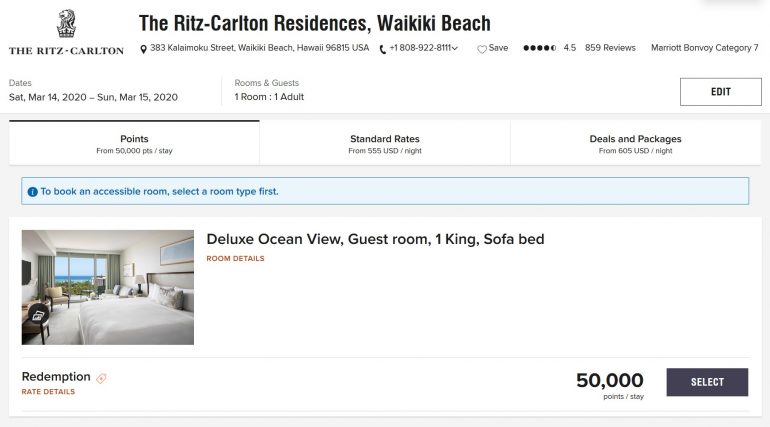Open the 859 Reviews link
This screenshot has height=427, width=770.
[x=610, y=47]
